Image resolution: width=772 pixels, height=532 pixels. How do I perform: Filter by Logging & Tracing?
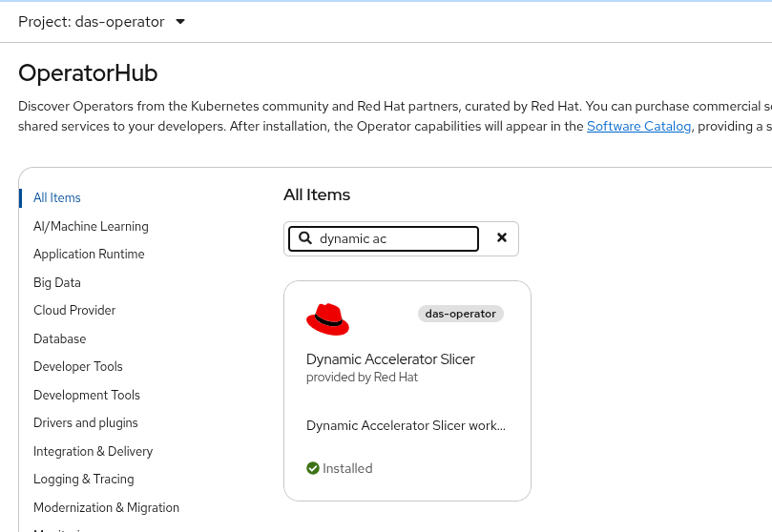84,480
